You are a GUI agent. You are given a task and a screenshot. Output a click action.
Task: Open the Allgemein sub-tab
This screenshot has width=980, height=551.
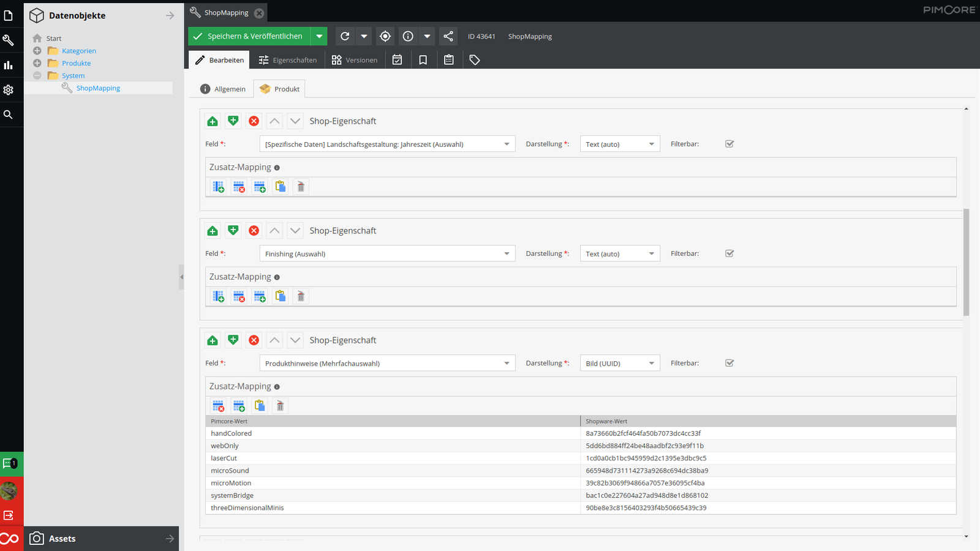click(x=223, y=89)
